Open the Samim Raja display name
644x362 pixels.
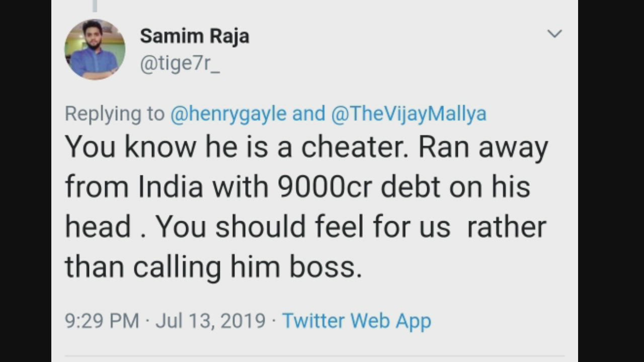pyautogui.click(x=194, y=36)
